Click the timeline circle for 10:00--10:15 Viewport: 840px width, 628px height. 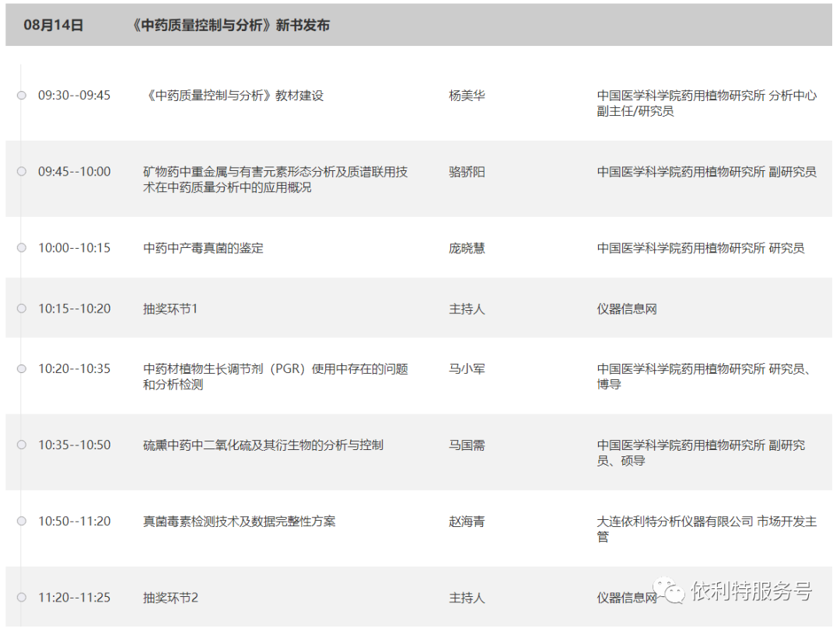coord(22,248)
